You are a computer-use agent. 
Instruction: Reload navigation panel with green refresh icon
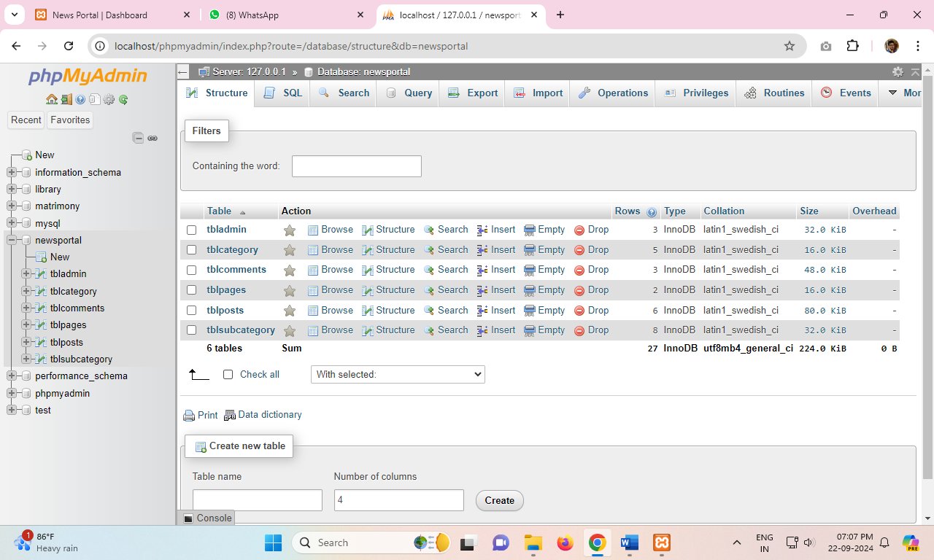point(123,100)
